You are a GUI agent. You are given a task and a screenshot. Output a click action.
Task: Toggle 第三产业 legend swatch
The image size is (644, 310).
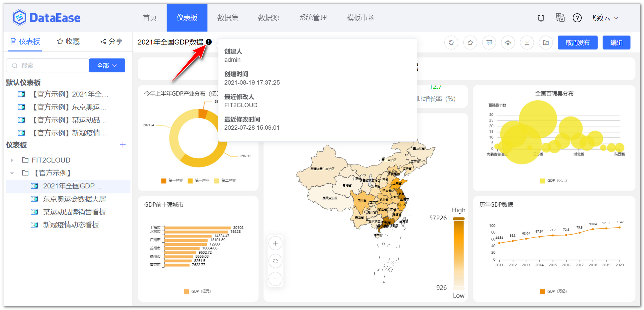tap(190, 181)
